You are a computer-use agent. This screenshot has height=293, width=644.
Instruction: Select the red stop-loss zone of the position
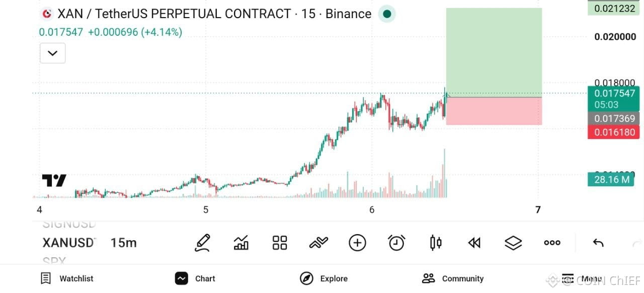[494, 111]
